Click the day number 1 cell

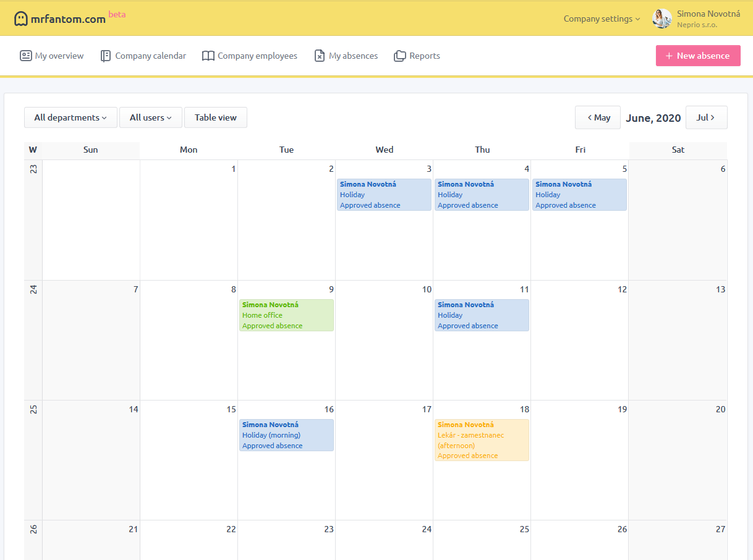[x=189, y=219]
